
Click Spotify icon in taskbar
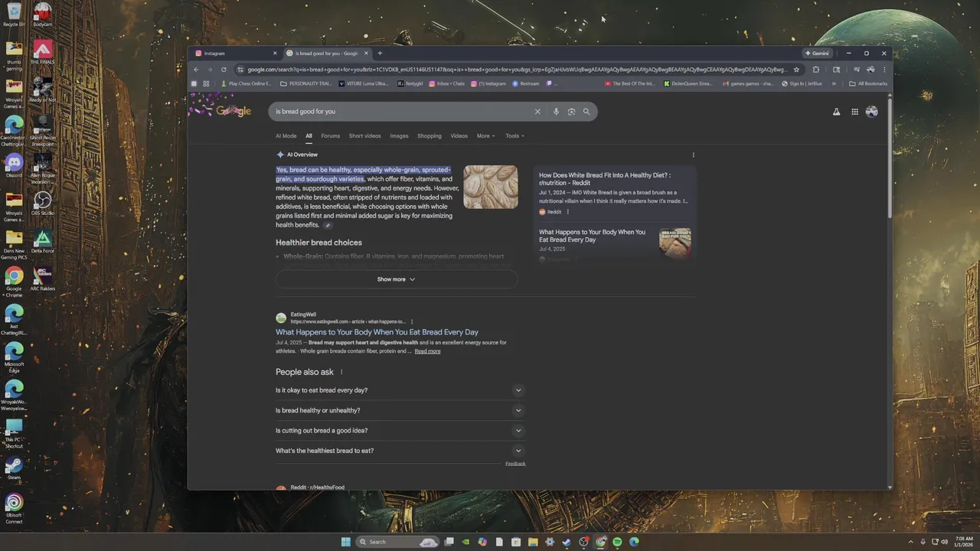pos(617,542)
